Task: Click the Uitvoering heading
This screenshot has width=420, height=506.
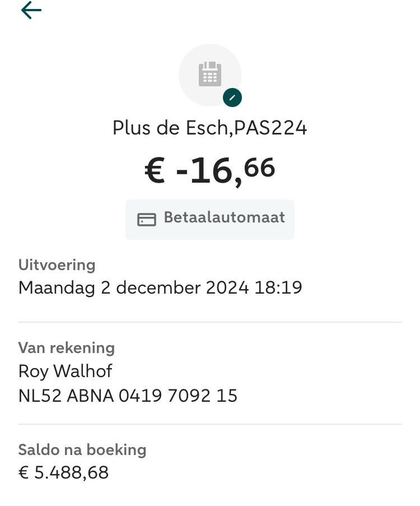Action: coord(57,264)
